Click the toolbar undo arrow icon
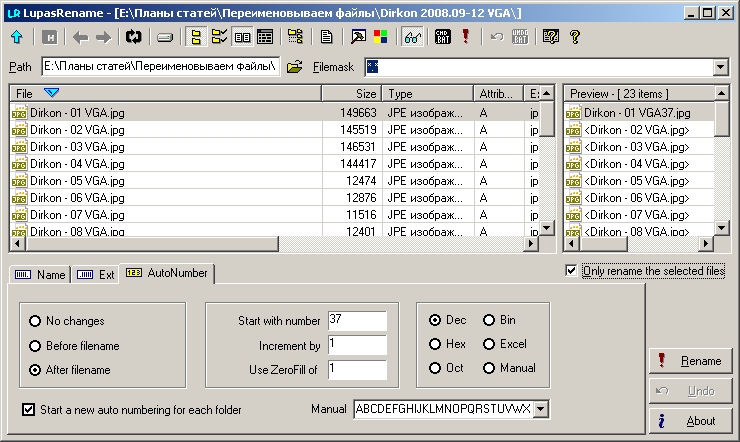The width and height of the screenshot is (740, 442). pos(497,37)
